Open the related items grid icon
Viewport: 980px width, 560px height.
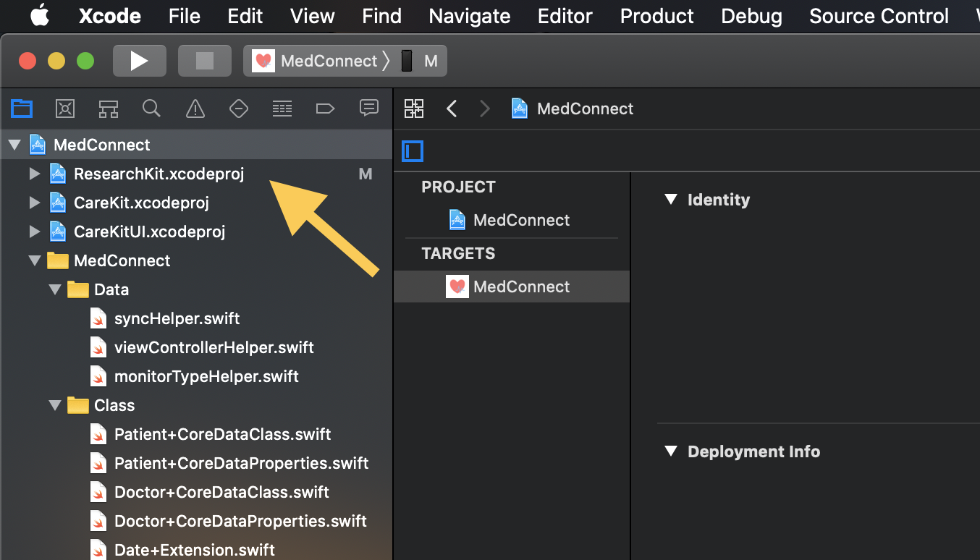(x=414, y=109)
